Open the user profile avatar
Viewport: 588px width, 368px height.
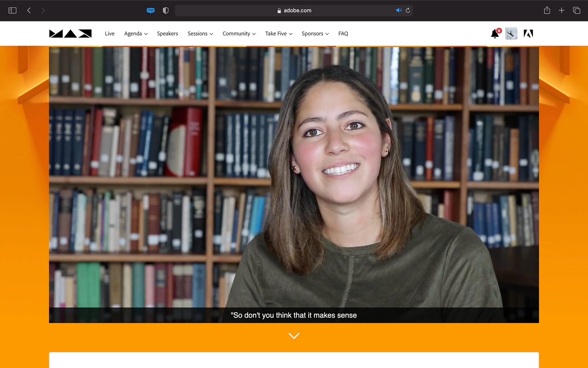pyautogui.click(x=511, y=34)
